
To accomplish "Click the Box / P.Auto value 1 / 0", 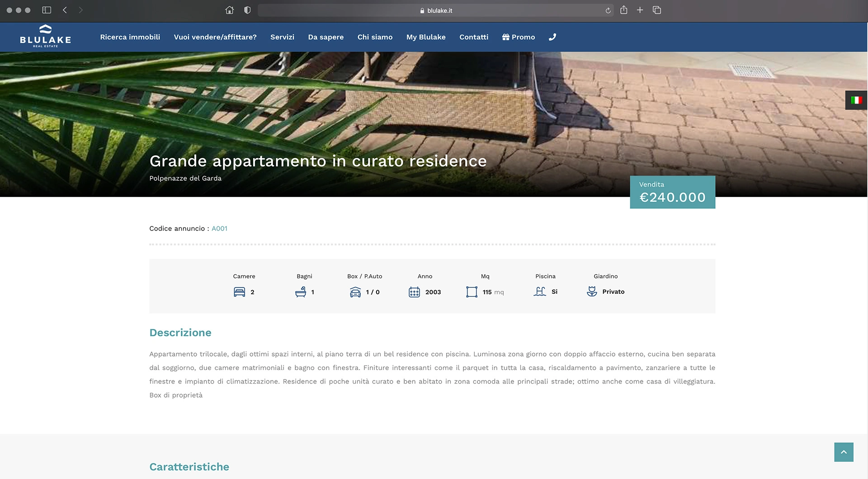I will (x=373, y=292).
